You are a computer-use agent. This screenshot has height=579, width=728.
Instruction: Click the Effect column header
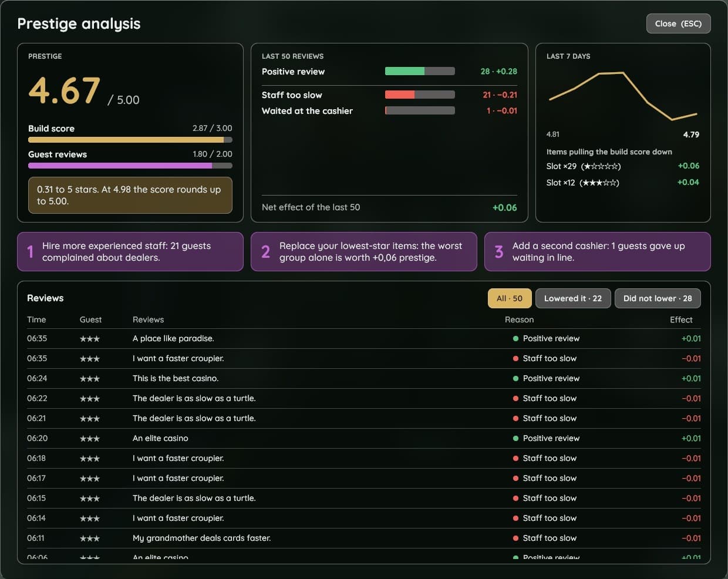click(x=681, y=319)
